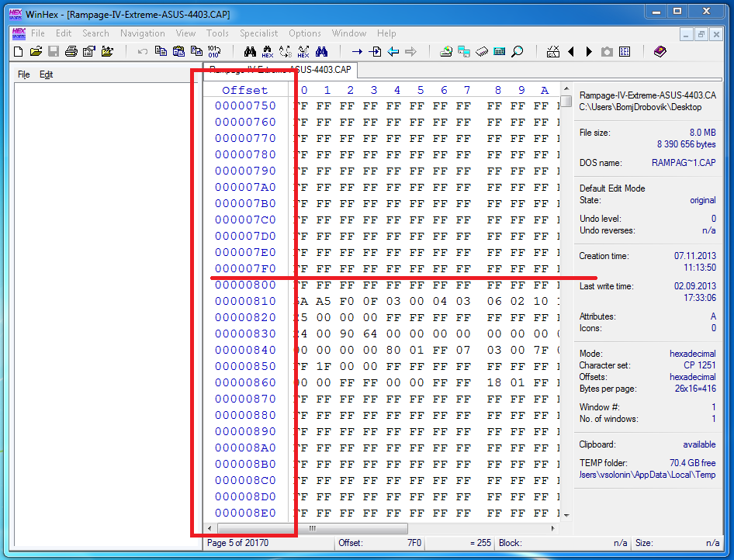Click the Clone Disk toolbar icon
Screen dimensions: 734x560
point(464,51)
